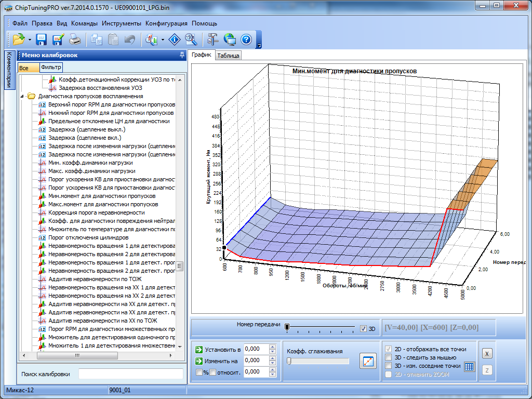Click the globe and monitor icon

coord(230,39)
